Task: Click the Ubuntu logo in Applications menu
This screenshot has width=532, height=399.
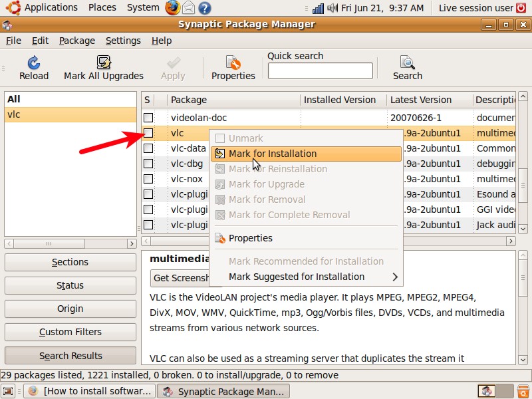Action: tap(13, 7)
